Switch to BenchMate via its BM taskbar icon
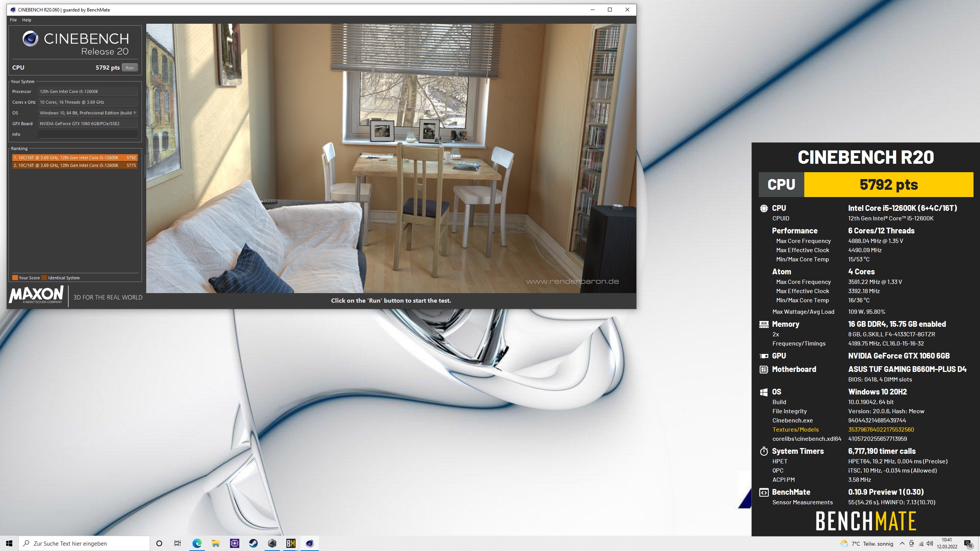 coord(291,543)
